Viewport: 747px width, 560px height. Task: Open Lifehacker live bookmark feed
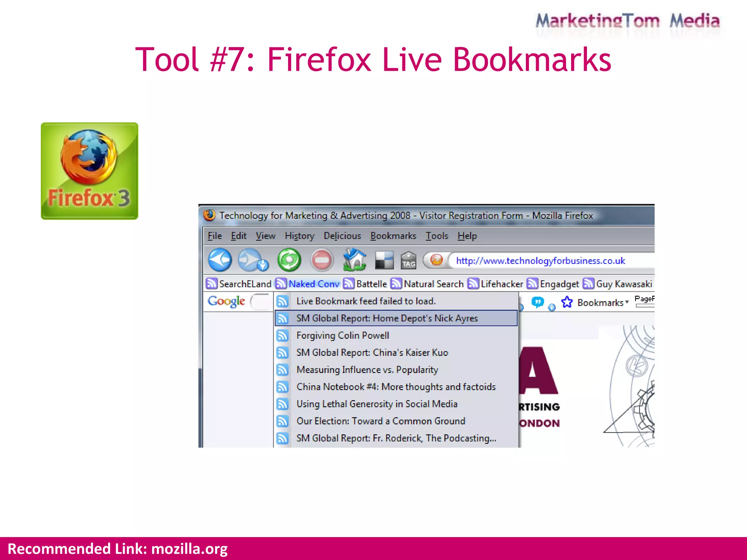coord(495,284)
